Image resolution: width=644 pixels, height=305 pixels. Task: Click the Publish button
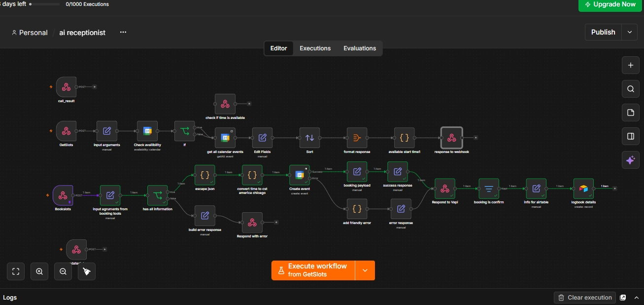coord(603,32)
